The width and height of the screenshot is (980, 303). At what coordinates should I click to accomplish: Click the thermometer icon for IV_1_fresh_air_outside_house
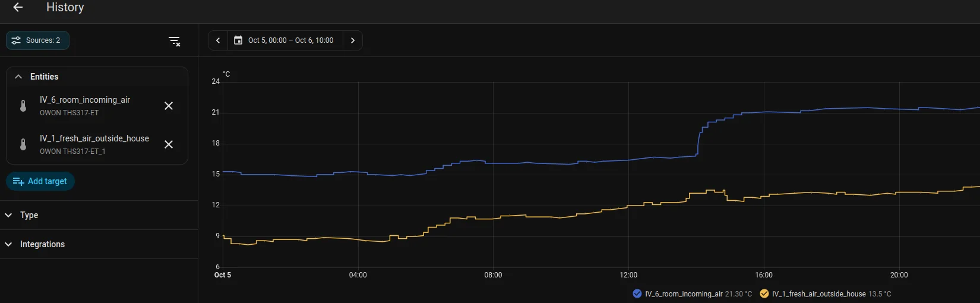tap(23, 144)
